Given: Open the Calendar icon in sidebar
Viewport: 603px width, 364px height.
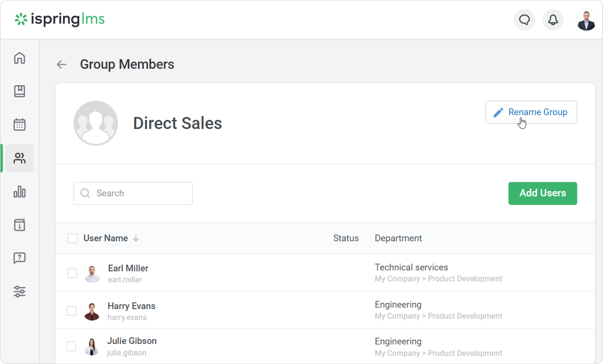Looking at the screenshot, I should coord(20,124).
